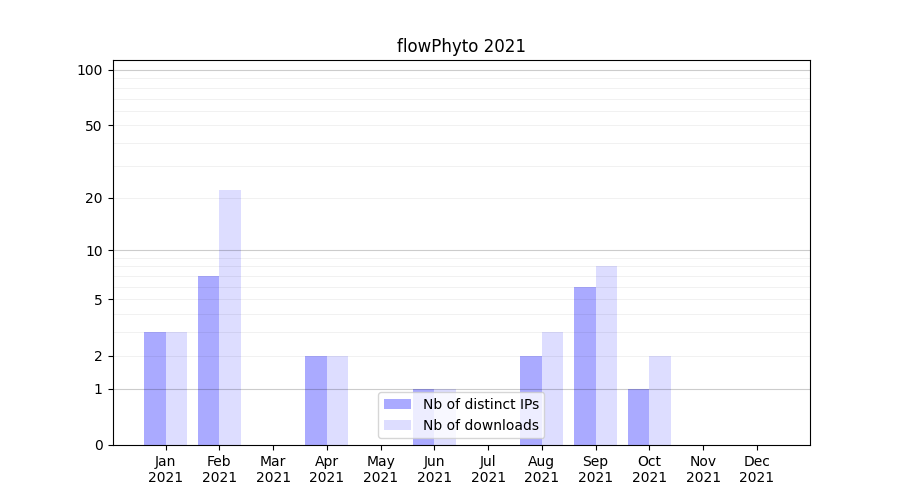Screen dimensions: 900x500
Task: Click the 100 tick on the y-axis
Action: [90, 70]
